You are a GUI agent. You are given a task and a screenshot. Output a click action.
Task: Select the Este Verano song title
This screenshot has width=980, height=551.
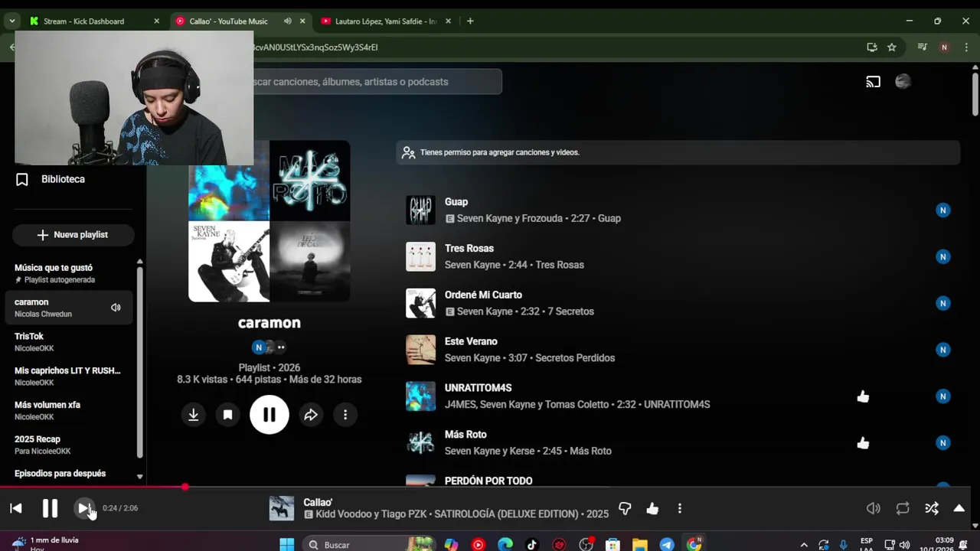coord(471,341)
